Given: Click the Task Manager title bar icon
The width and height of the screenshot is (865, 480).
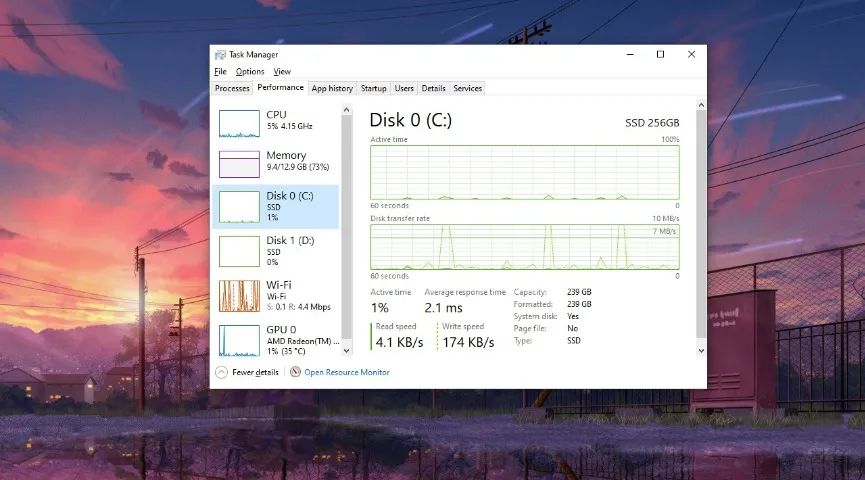Looking at the screenshot, I should click(x=220, y=55).
